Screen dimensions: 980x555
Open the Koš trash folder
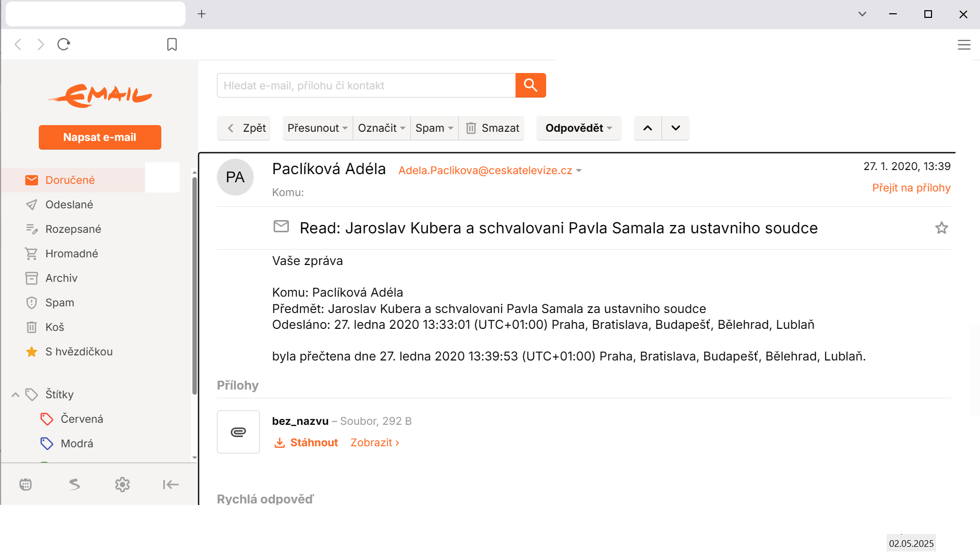[x=55, y=327]
